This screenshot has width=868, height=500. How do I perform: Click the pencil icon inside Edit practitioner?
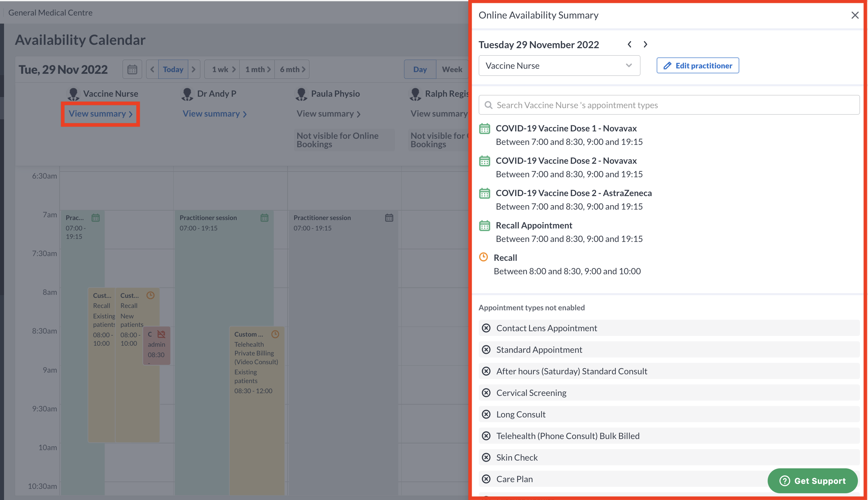(x=667, y=65)
